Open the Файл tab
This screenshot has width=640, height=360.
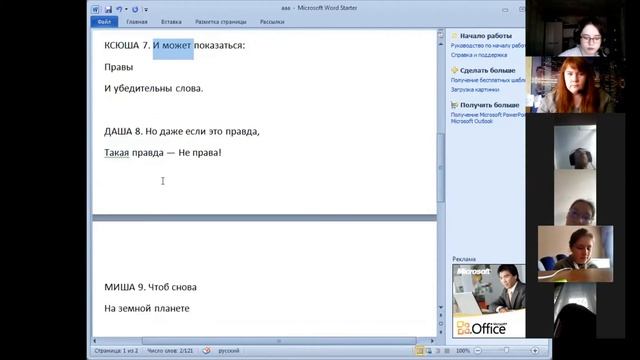pos(104,22)
